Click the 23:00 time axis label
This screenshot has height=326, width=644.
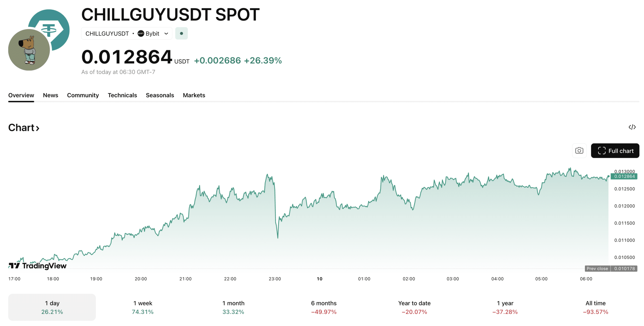275,279
